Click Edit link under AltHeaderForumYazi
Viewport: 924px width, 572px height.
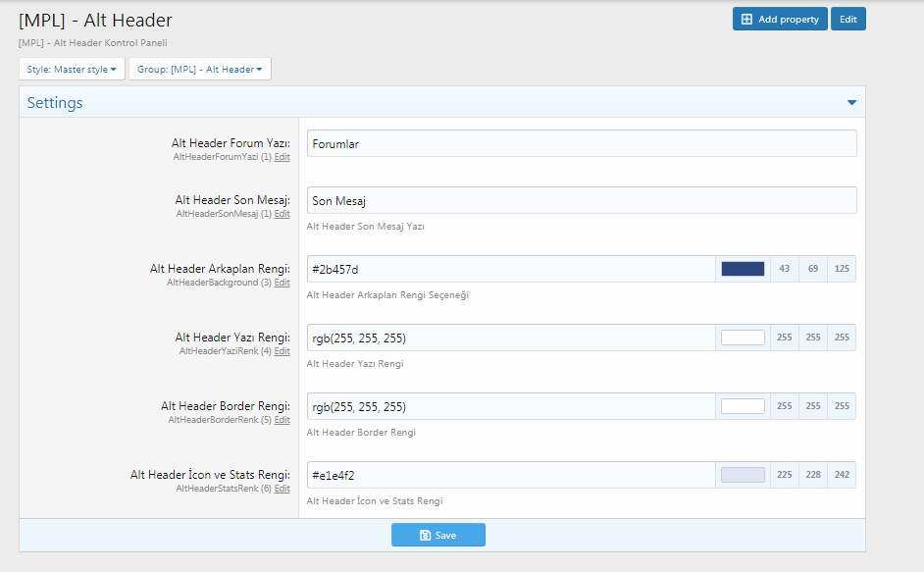click(282, 157)
